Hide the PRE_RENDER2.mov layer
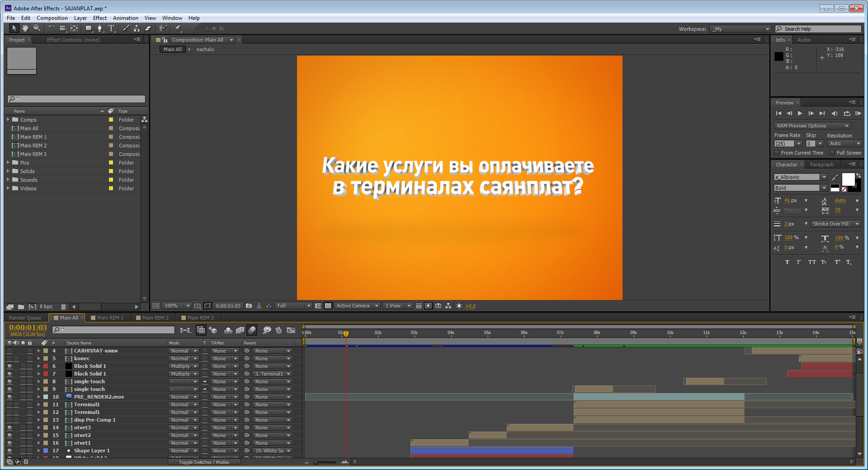The height and width of the screenshot is (470, 868). pos(9,397)
